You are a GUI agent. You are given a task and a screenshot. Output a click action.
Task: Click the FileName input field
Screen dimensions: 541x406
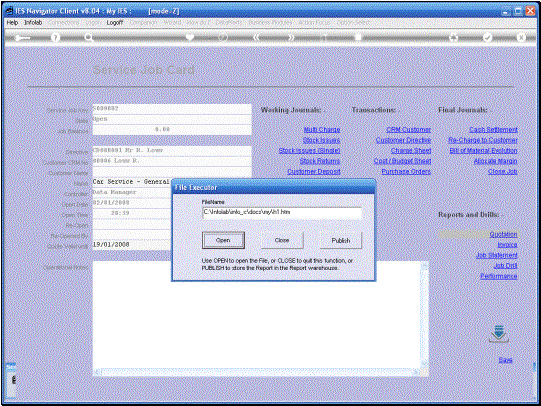point(282,213)
